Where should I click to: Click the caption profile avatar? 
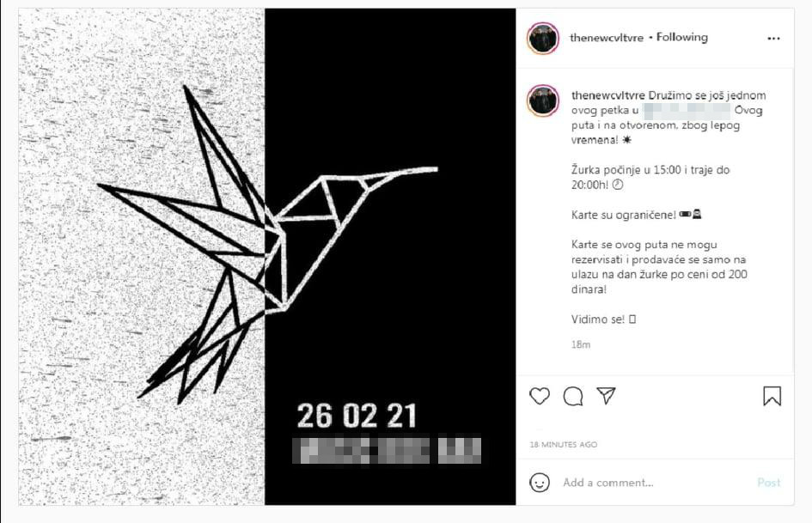(x=543, y=101)
